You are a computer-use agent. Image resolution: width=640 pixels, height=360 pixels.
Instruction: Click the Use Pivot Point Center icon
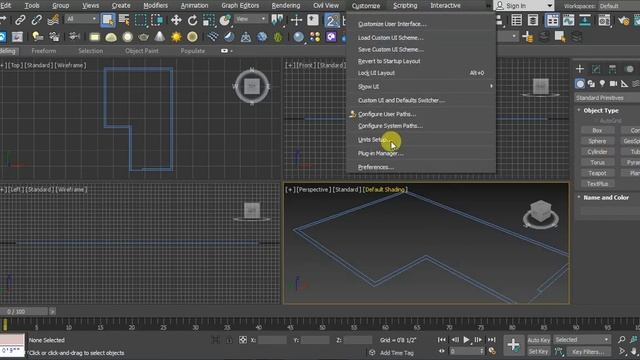pos(278,20)
